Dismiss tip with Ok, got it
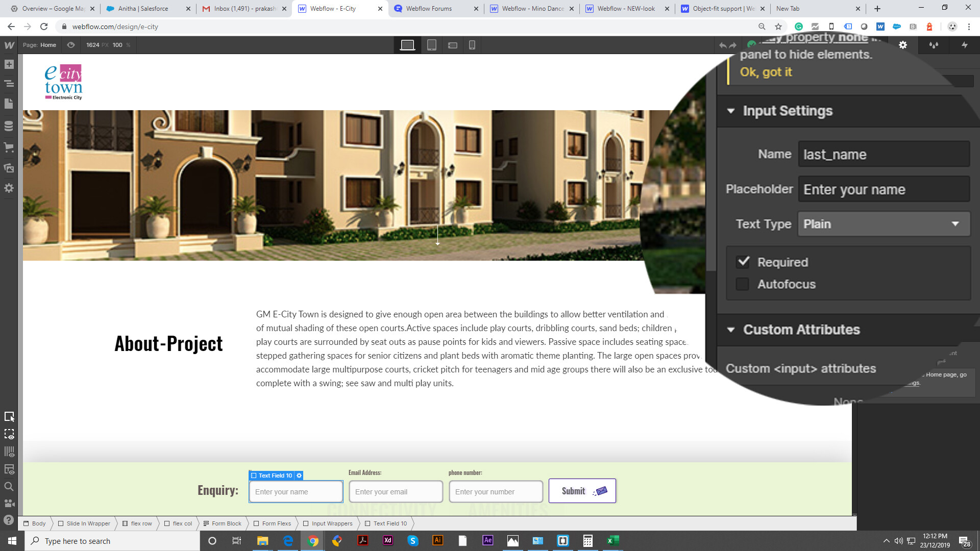The height and width of the screenshot is (551, 980). pos(766,72)
